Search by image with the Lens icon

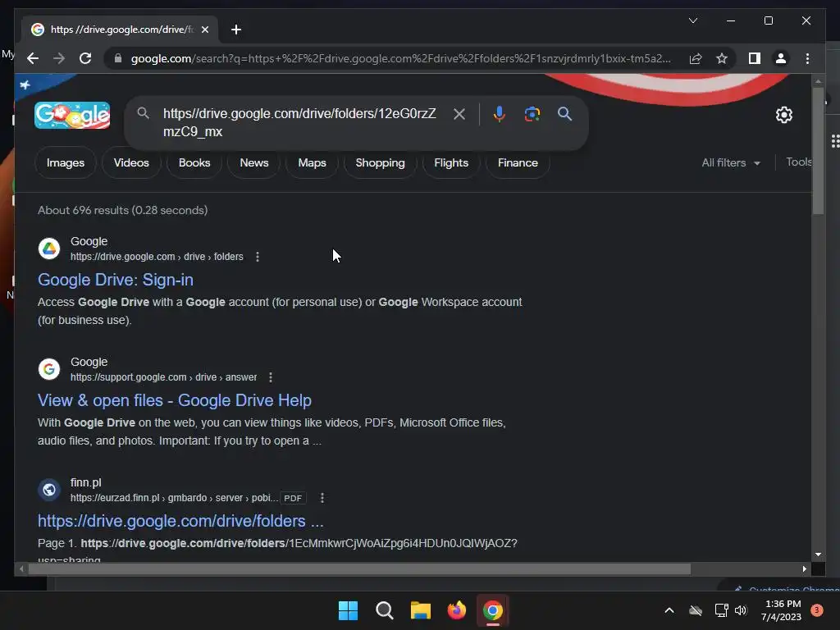click(532, 113)
